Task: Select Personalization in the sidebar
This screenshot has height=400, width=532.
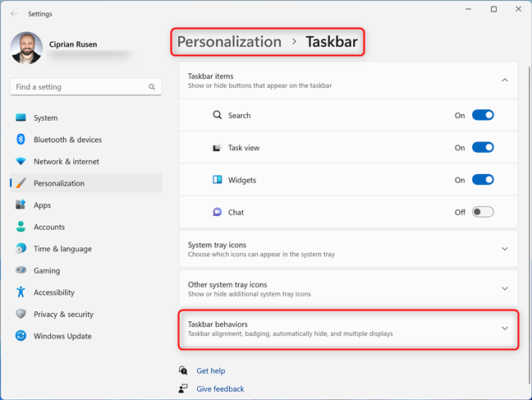Action: click(86, 183)
